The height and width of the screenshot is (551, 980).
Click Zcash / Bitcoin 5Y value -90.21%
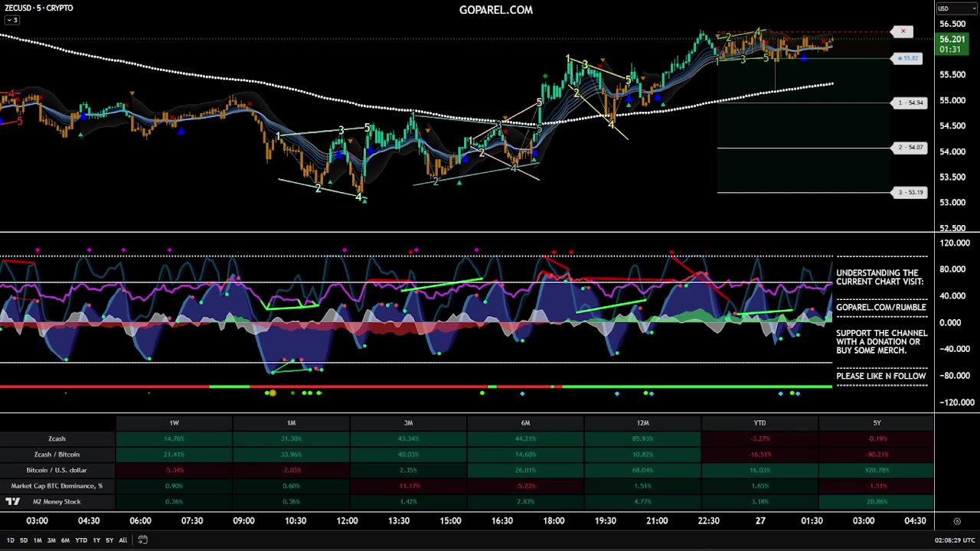[877, 455]
